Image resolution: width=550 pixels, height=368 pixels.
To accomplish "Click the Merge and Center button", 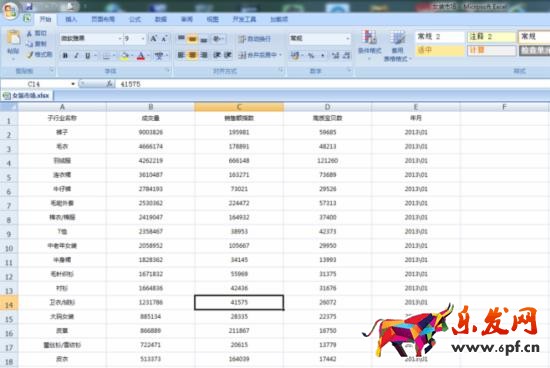I will pyautogui.click(x=261, y=55).
